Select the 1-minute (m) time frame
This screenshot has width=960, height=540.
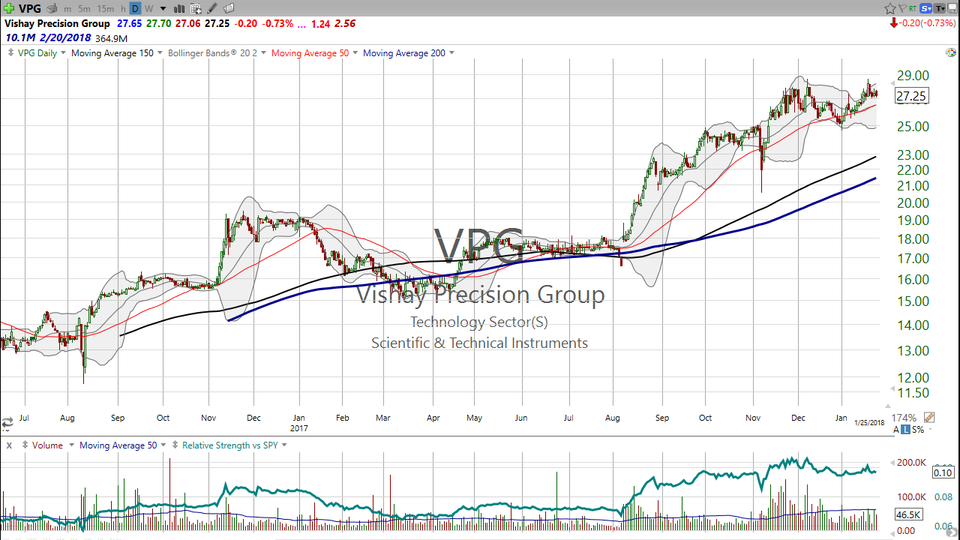click(x=67, y=9)
